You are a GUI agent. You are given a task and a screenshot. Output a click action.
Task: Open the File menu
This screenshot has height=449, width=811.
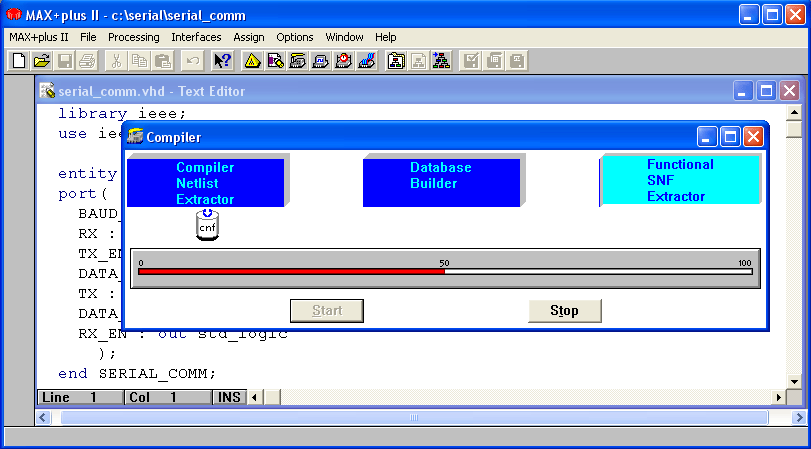click(88, 37)
